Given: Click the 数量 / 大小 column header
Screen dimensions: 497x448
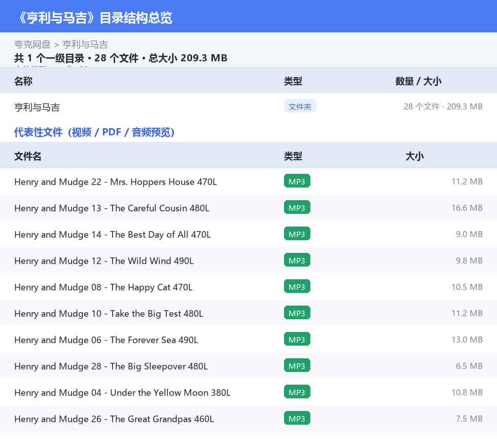Looking at the screenshot, I should 418,81.
